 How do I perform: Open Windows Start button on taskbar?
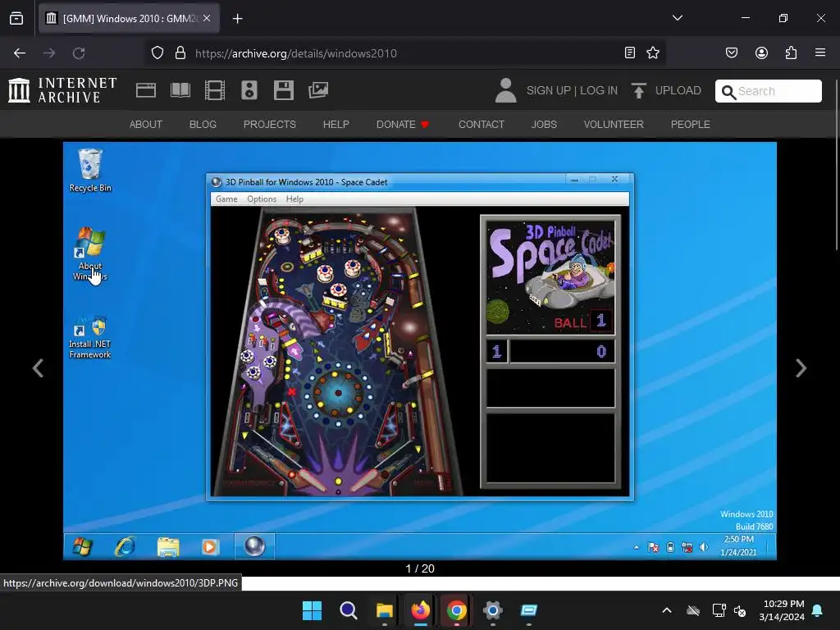point(312,610)
